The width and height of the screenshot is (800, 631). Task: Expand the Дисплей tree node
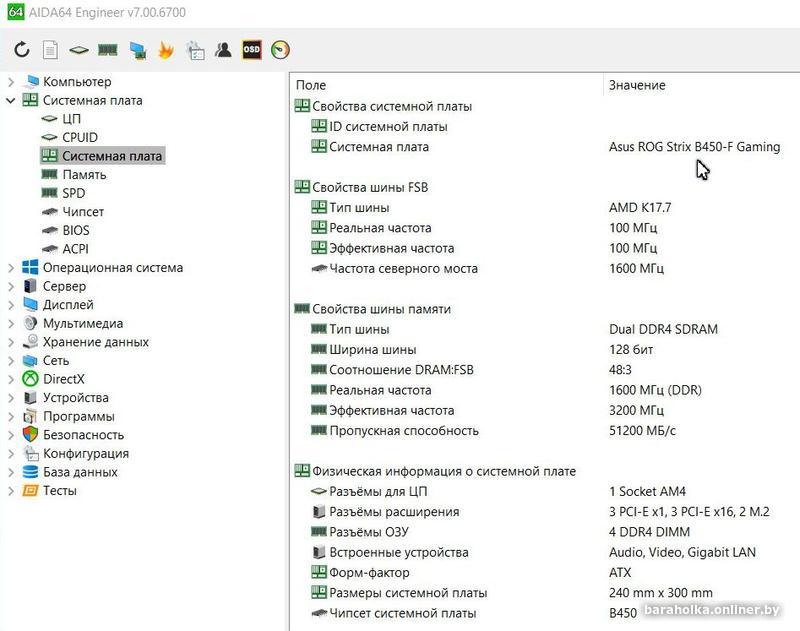coord(11,305)
